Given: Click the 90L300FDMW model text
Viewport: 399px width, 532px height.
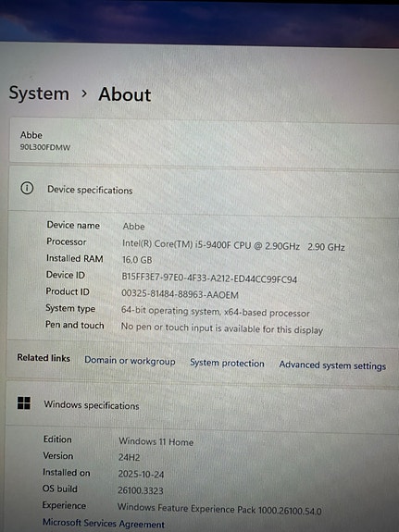Looking at the screenshot, I should [x=45, y=147].
